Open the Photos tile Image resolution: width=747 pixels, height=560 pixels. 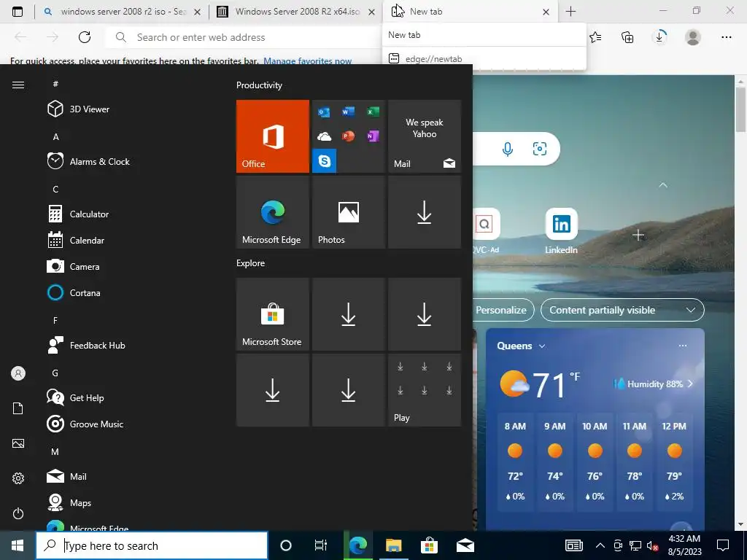[348, 212]
